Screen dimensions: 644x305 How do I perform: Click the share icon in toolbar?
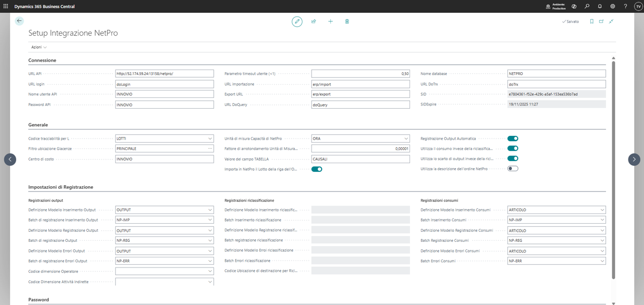click(x=314, y=21)
